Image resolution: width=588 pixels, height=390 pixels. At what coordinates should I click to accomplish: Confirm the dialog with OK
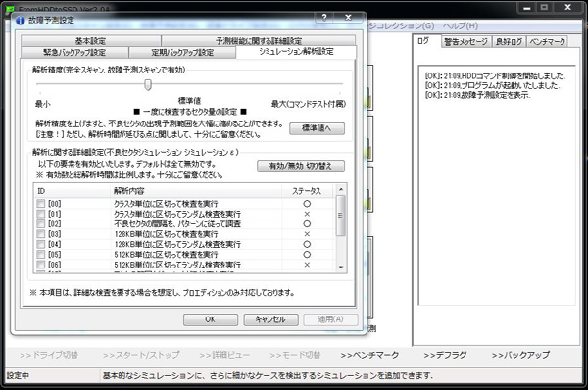click(211, 319)
